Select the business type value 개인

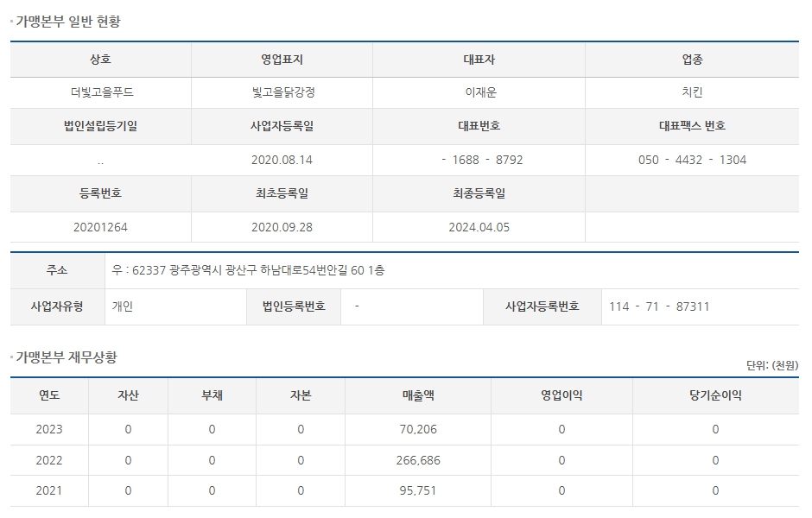[122, 306]
